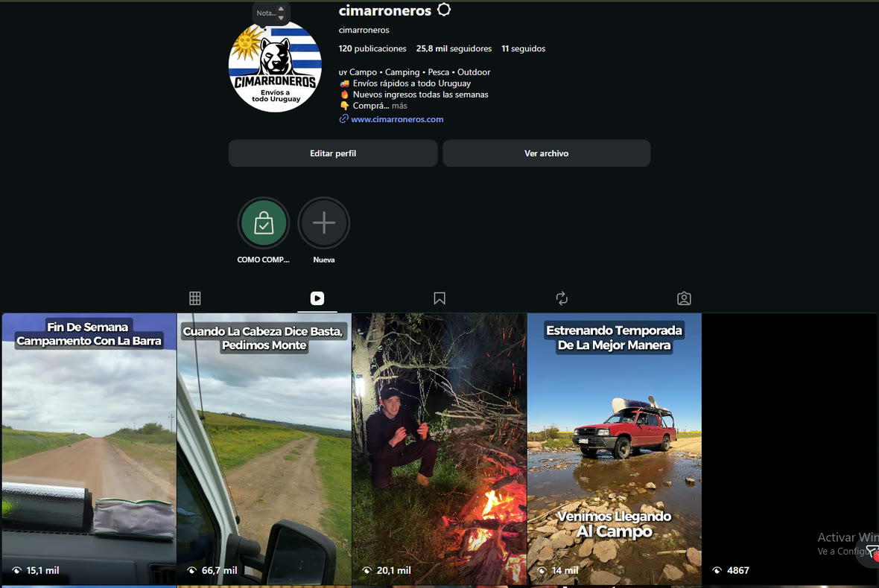
Task: Switch to the posts grid tab
Action: (195, 298)
